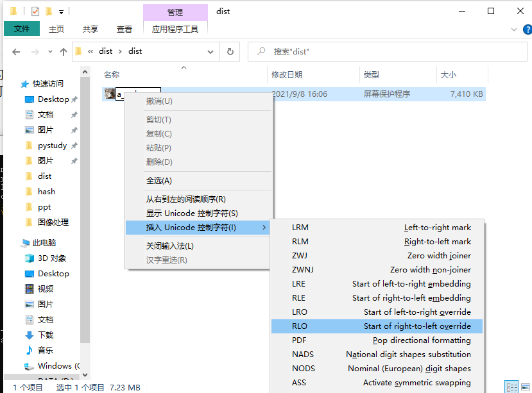Insert PDF Pop directional formatting
The height and width of the screenshot is (393, 532).
(377, 340)
